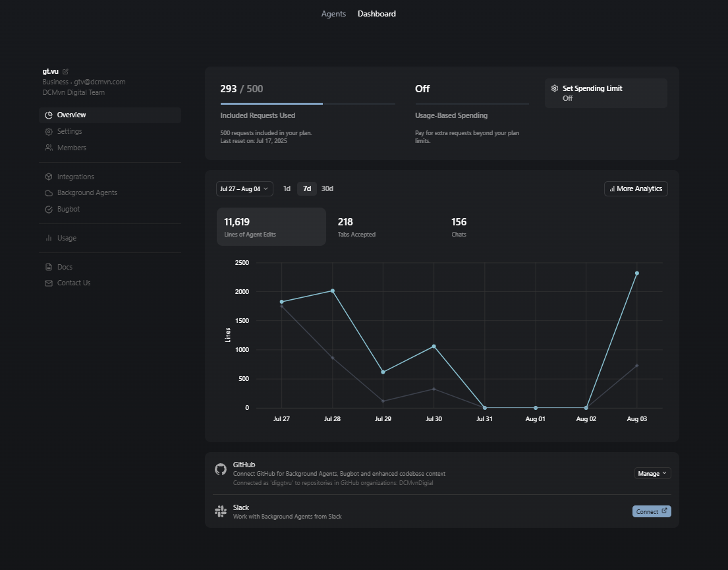Select the 1d time range
Screen dimensions: 728x570
tap(287, 189)
